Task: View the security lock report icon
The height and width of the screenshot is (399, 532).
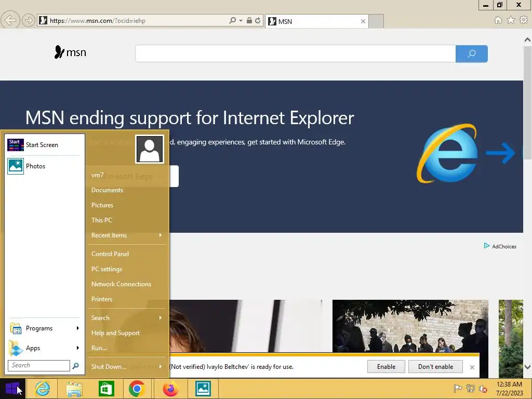Action: pyautogui.click(x=249, y=20)
